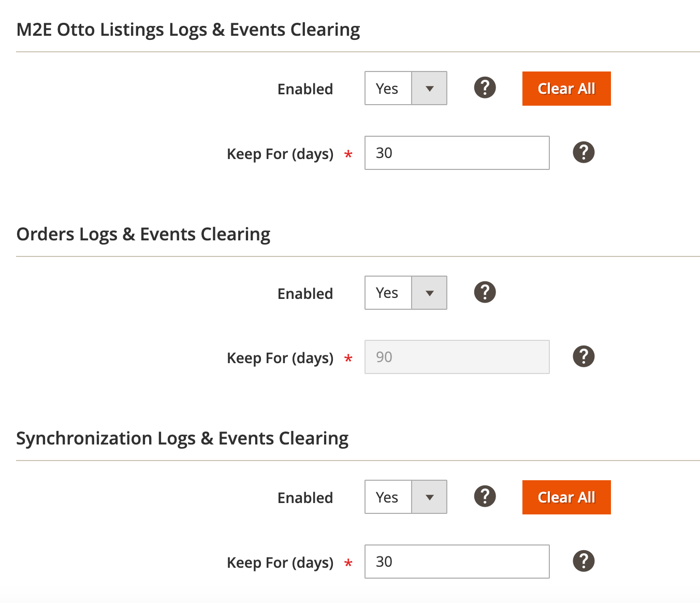The height and width of the screenshot is (603, 700).
Task: Click the Keep For (days) label under M2E Otto
Action: pos(280,153)
